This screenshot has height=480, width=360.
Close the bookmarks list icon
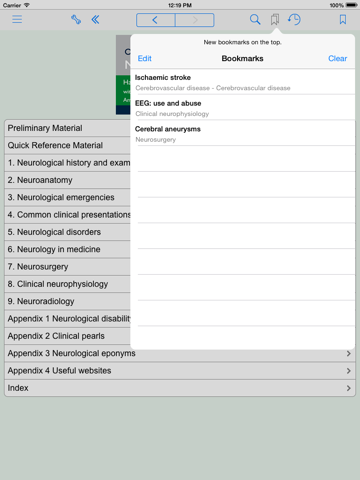coord(275,20)
